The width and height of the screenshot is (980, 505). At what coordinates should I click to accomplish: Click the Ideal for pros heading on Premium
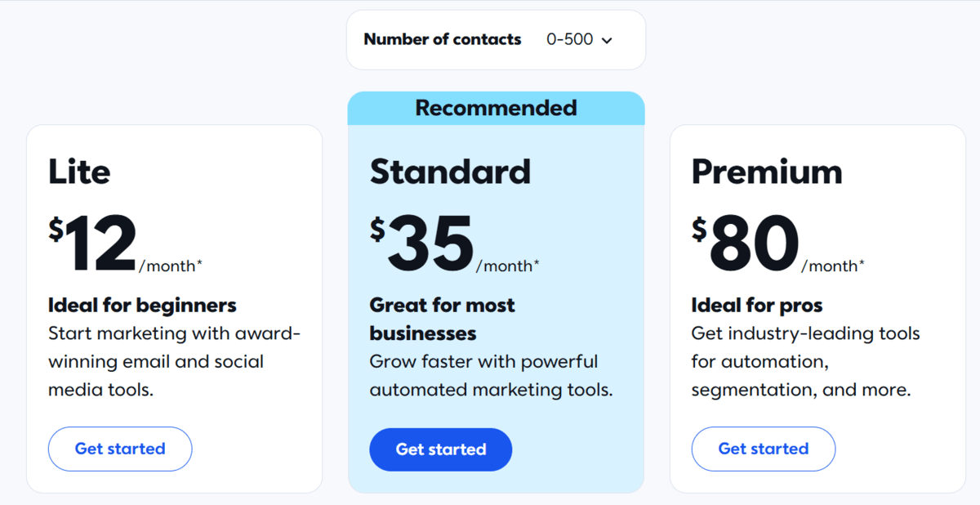pyautogui.click(x=756, y=305)
